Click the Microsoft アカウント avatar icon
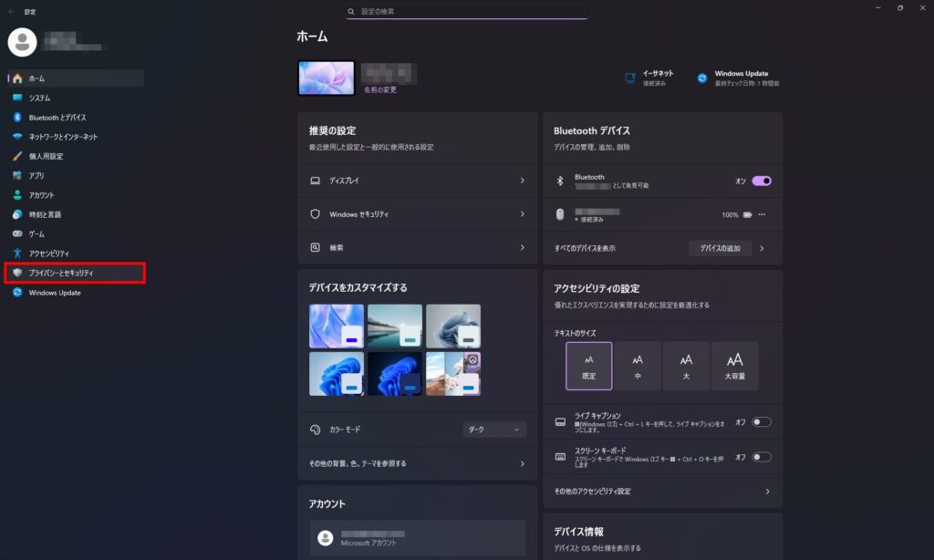934x560 pixels. (326, 538)
